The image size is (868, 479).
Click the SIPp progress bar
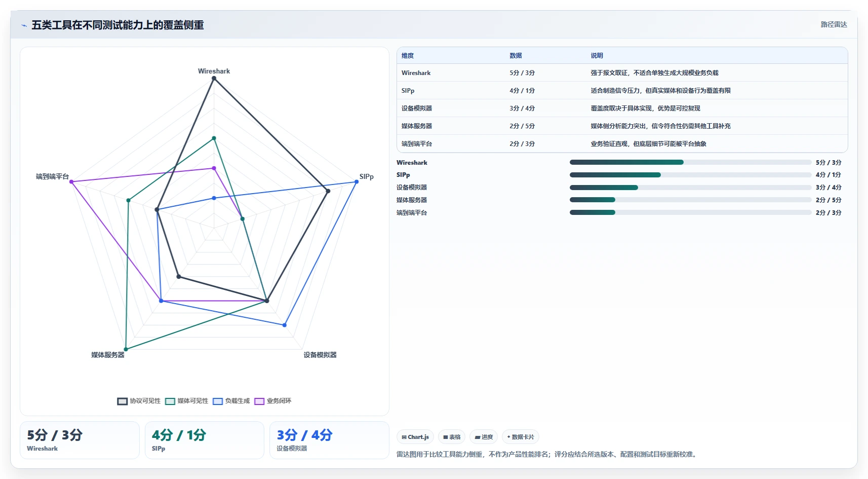tap(690, 175)
